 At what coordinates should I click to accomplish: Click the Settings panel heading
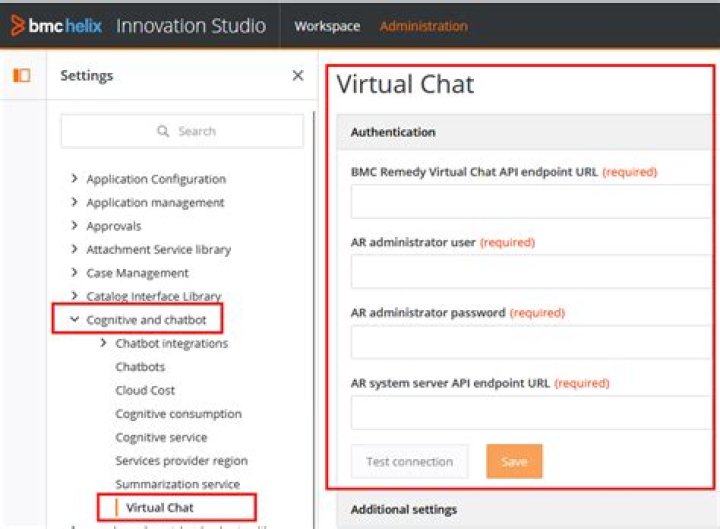click(87, 75)
